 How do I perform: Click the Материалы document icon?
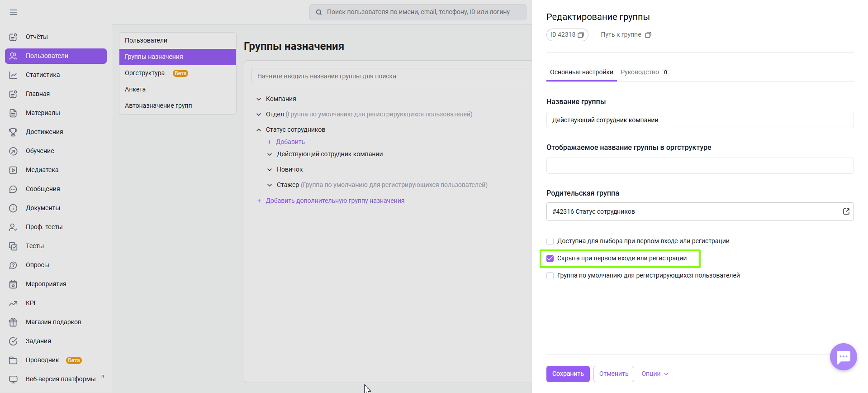[x=13, y=113]
